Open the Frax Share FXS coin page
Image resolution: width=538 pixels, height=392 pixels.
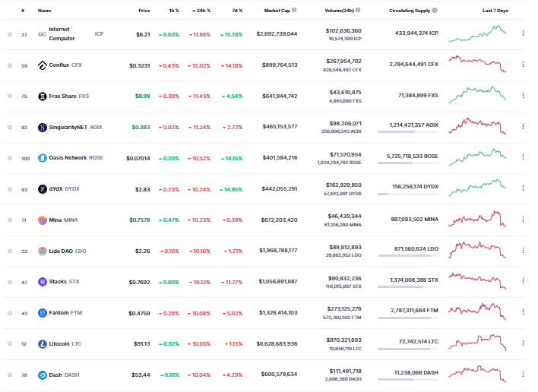click(x=69, y=96)
